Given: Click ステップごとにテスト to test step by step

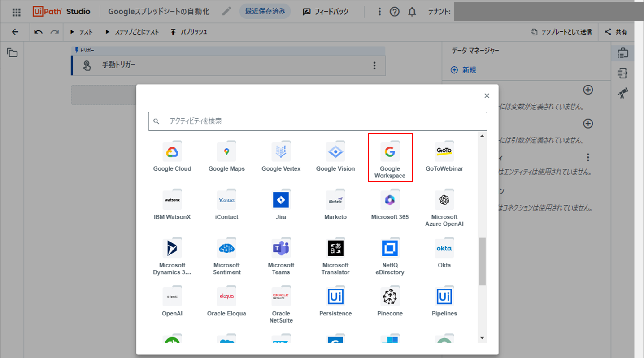Looking at the screenshot, I should (x=132, y=32).
